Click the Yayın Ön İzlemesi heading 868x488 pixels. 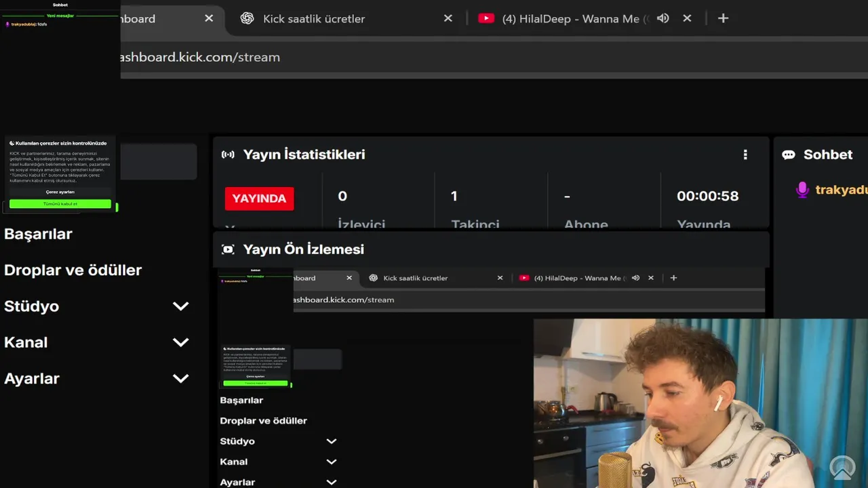(x=304, y=249)
